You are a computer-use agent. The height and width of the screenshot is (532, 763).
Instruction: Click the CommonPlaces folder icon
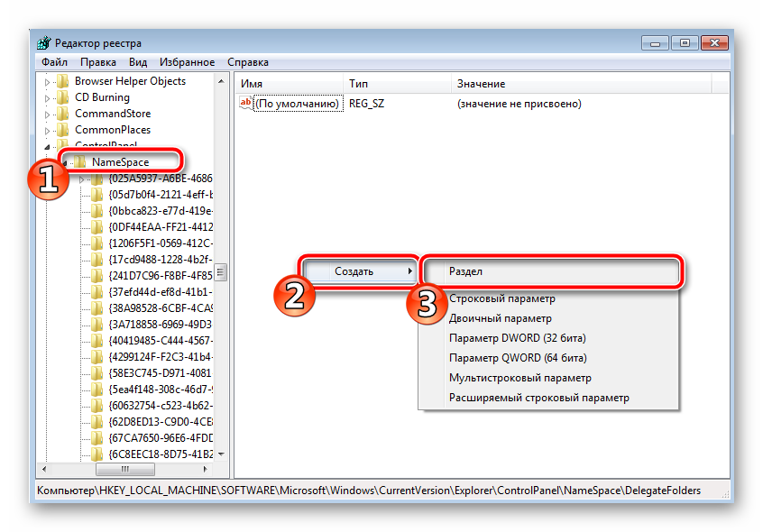click(62, 130)
